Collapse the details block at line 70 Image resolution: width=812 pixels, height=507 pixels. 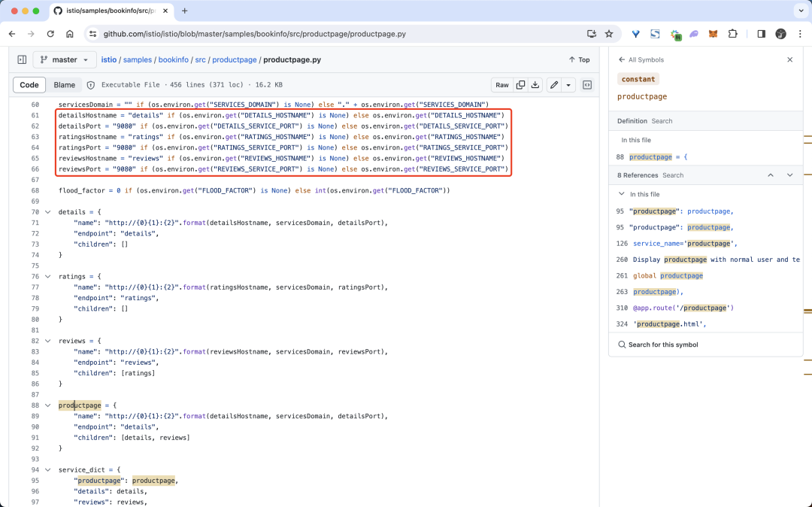click(47, 212)
